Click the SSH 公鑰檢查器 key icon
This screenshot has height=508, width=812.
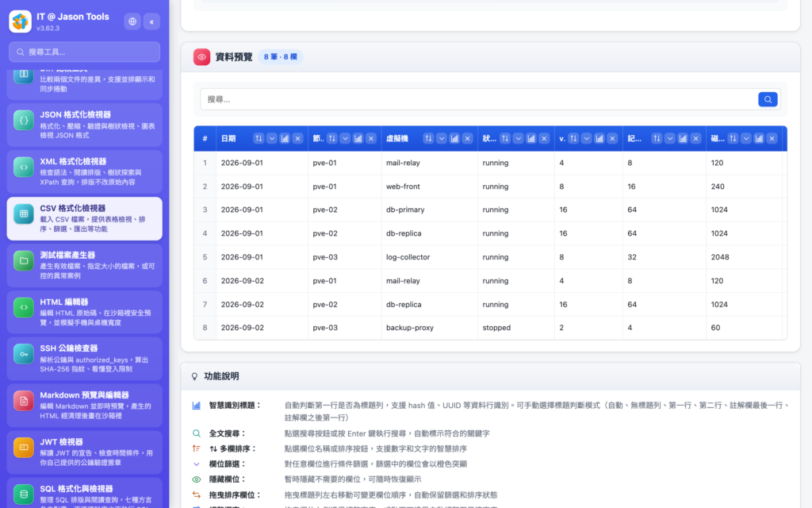(x=24, y=354)
